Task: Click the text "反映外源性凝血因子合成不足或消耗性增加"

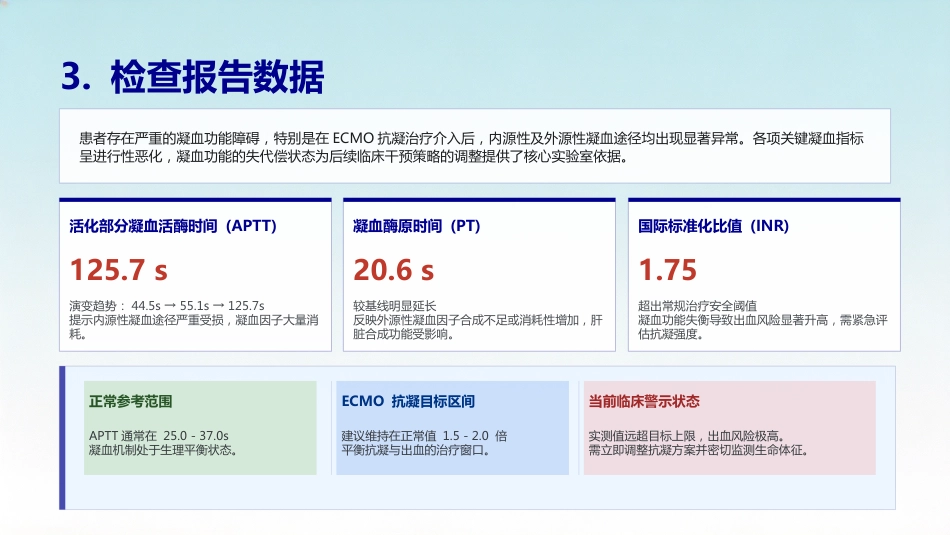Action: coord(466,320)
